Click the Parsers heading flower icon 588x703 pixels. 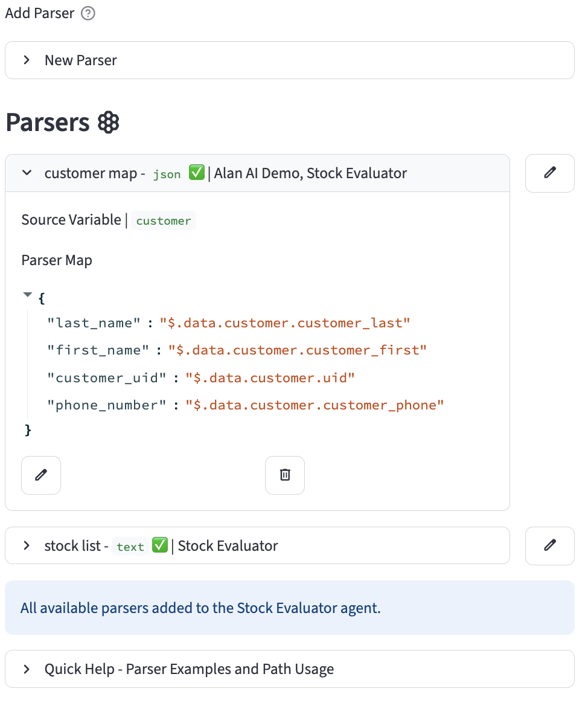click(109, 123)
